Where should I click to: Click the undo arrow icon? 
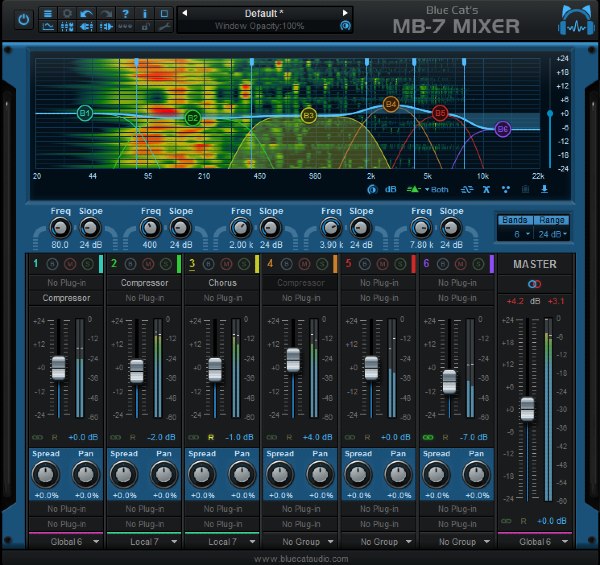[86, 13]
